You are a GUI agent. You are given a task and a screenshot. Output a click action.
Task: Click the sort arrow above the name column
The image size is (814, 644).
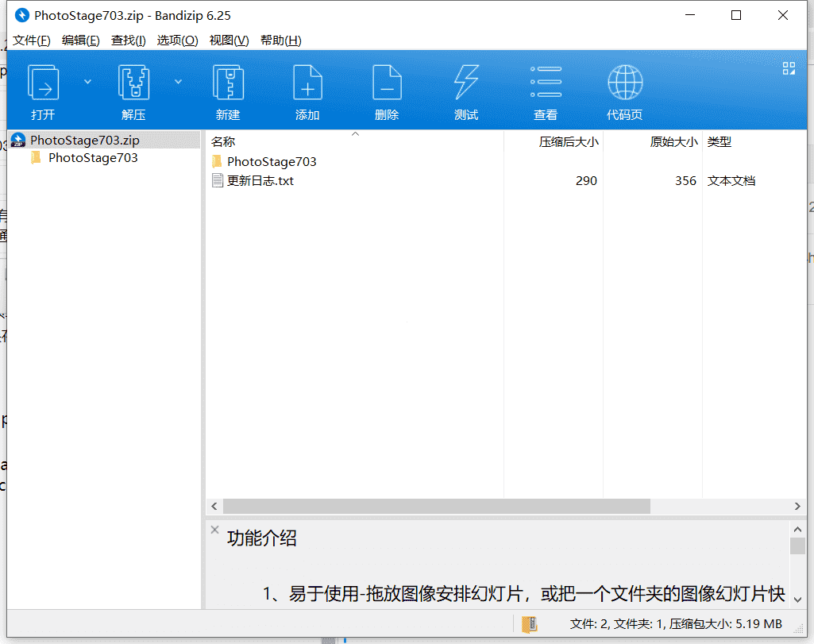[355, 134]
